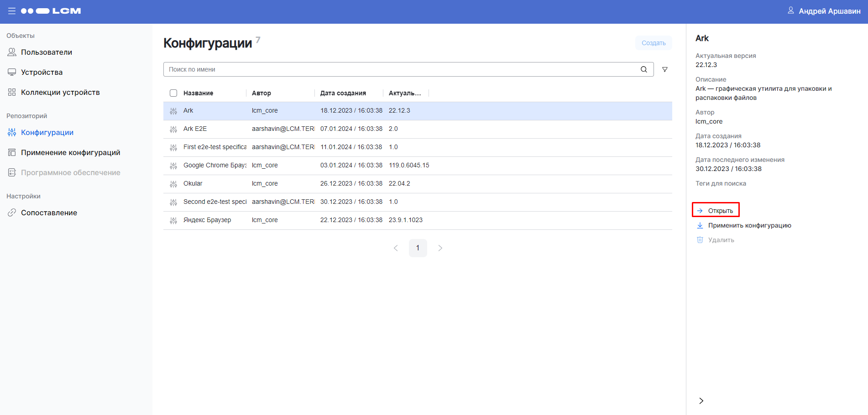Go to previous page with left chevron

(x=396, y=248)
